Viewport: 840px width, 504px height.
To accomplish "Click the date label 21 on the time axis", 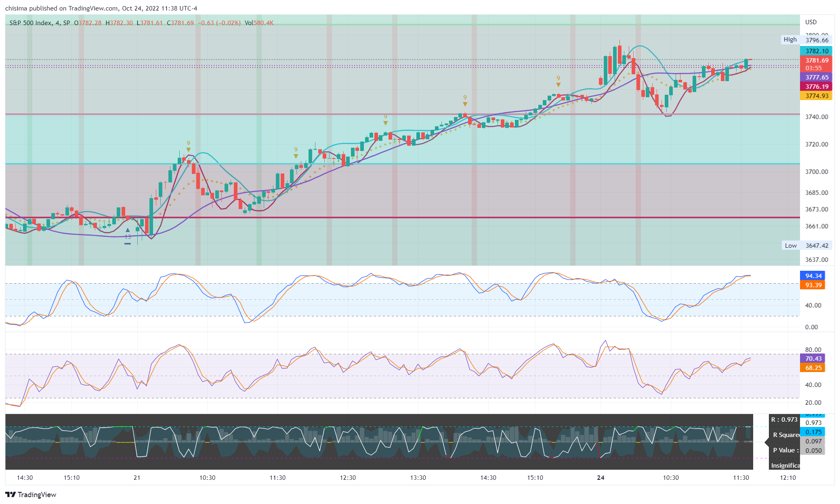I will tap(137, 477).
